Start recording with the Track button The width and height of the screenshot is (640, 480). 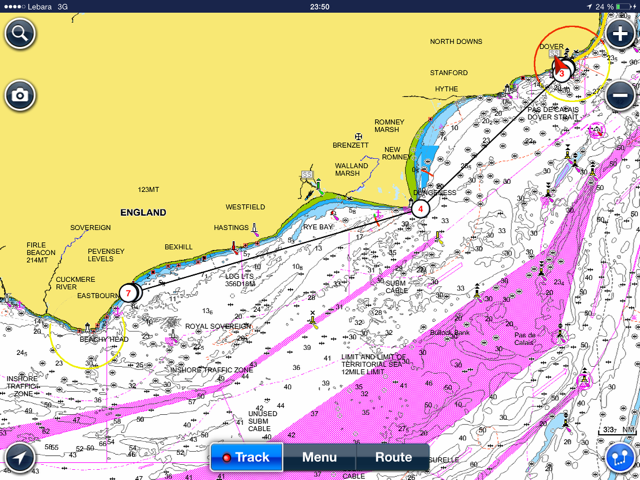246,457
